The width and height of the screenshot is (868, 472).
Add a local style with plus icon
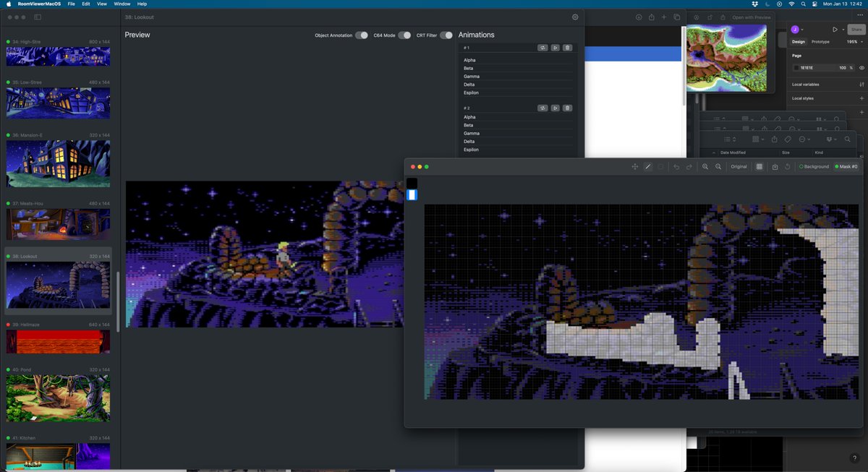pos(861,98)
